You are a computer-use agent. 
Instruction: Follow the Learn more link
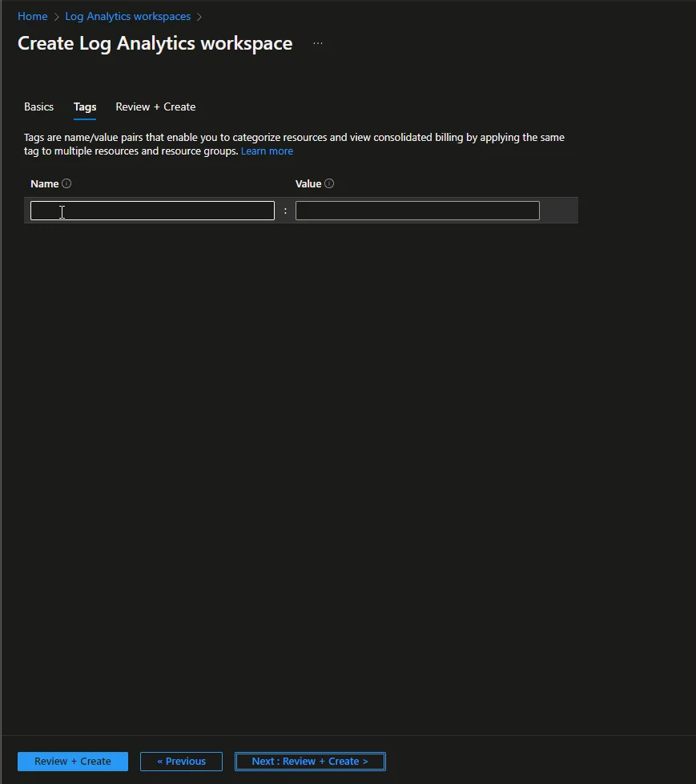(267, 151)
